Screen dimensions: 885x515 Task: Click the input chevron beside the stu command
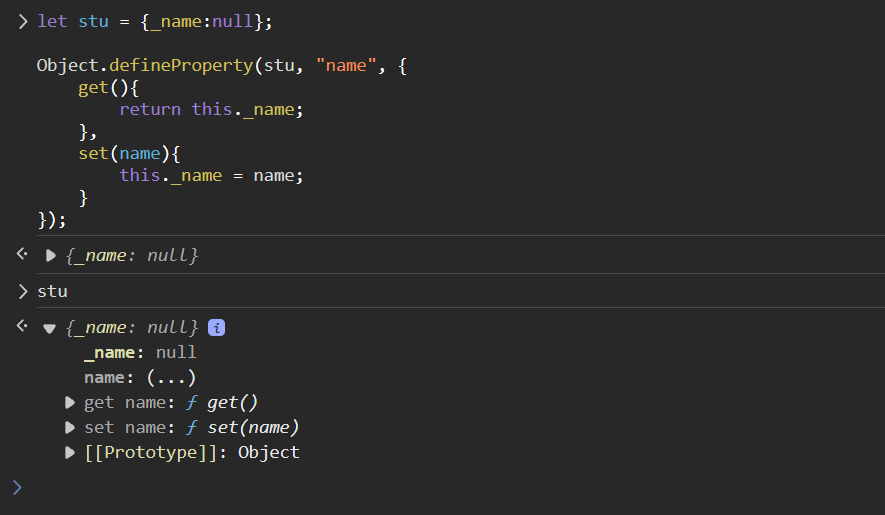23,291
